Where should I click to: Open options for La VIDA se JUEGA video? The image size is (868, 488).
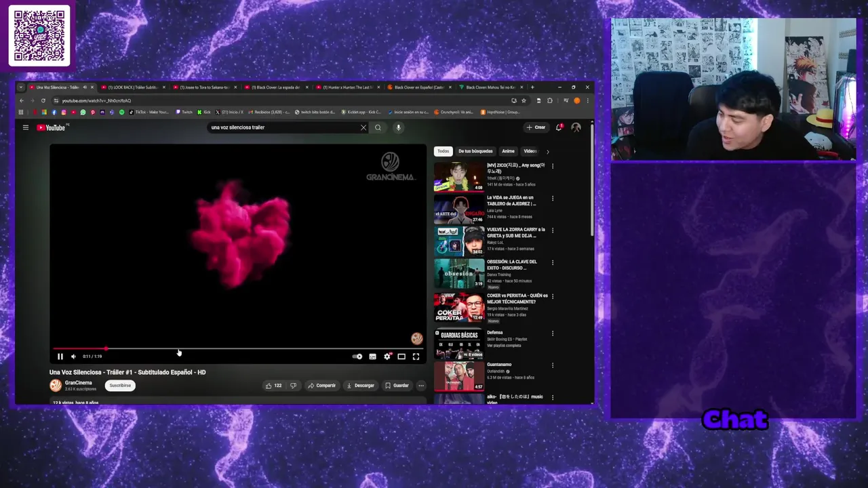click(552, 199)
